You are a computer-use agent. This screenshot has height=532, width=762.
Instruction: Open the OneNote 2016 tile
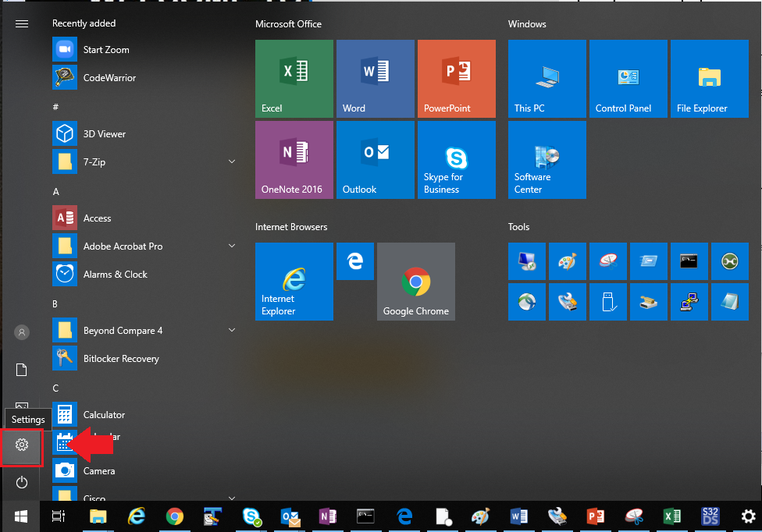click(x=294, y=160)
